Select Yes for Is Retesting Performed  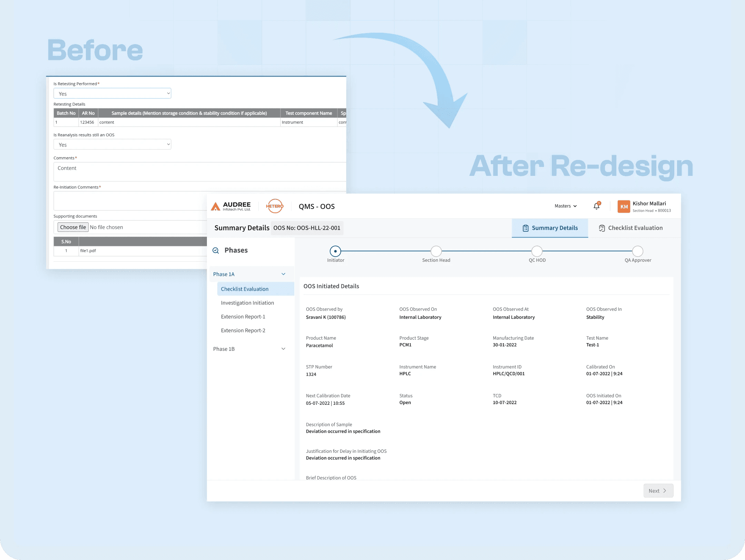112,93
